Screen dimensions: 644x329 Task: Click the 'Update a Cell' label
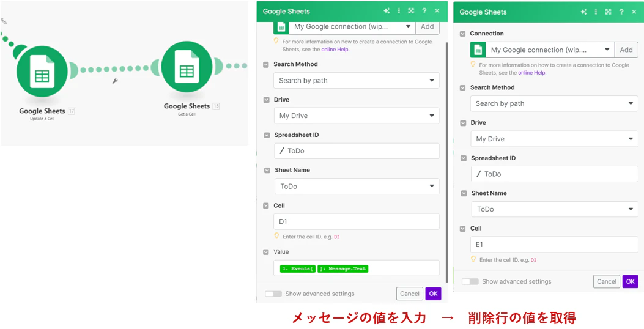(42, 119)
